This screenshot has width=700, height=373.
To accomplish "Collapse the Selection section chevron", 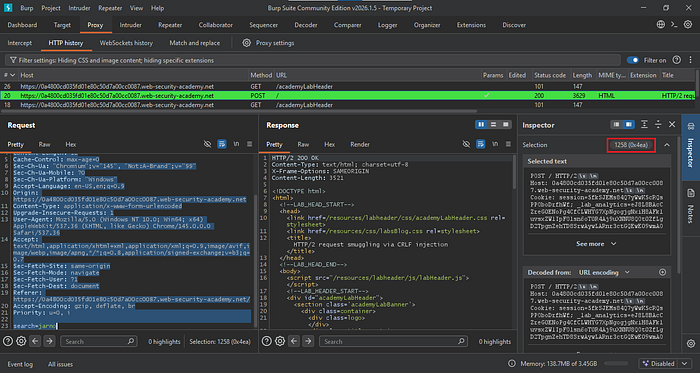I will (667, 145).
